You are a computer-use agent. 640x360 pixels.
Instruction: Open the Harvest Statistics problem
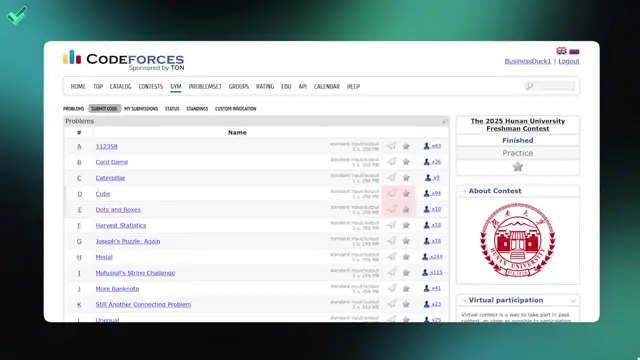point(121,225)
